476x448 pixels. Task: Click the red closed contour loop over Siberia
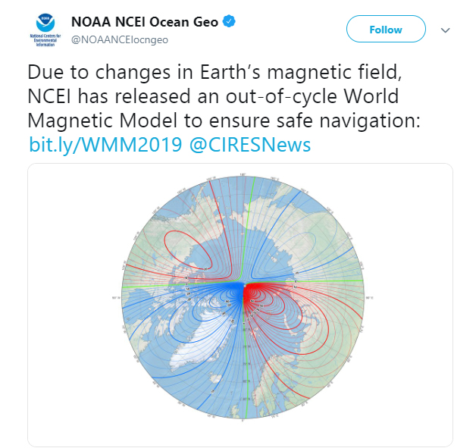point(188,249)
